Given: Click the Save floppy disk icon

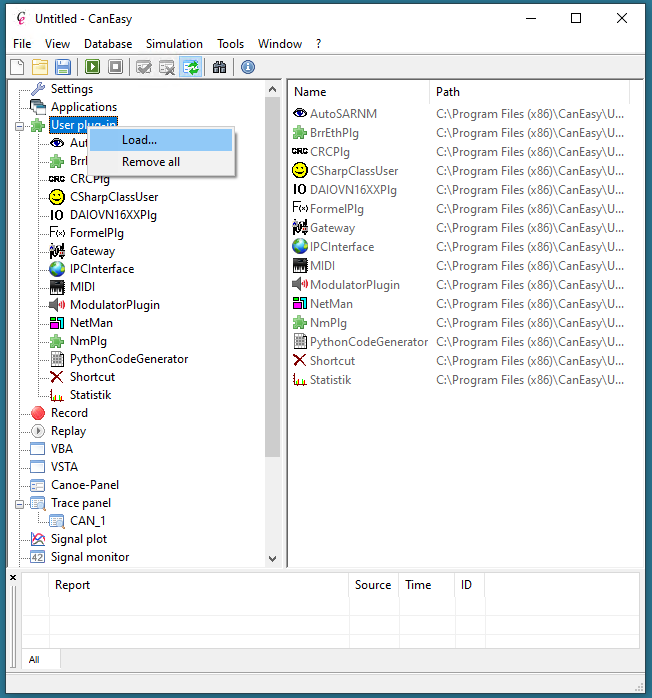Looking at the screenshot, I should [x=63, y=67].
